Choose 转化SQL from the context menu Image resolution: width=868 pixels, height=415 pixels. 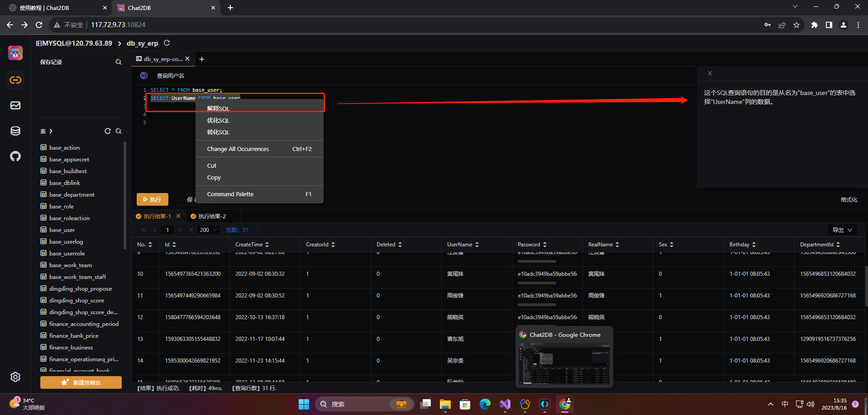pyautogui.click(x=259, y=132)
